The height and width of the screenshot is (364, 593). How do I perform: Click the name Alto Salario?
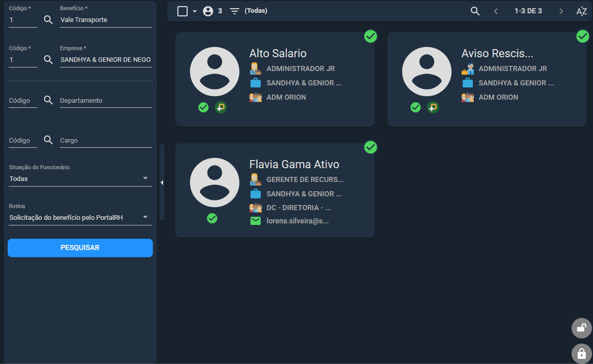coord(278,53)
